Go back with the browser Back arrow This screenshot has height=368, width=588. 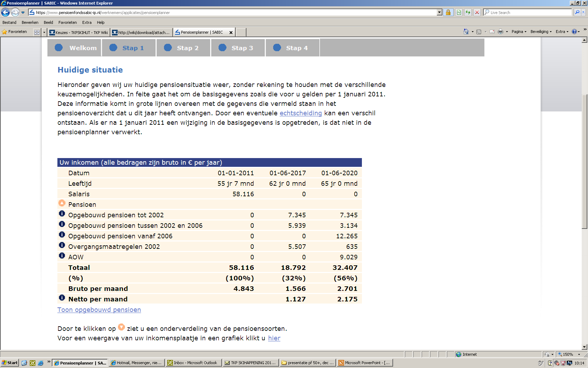pyautogui.click(x=5, y=13)
